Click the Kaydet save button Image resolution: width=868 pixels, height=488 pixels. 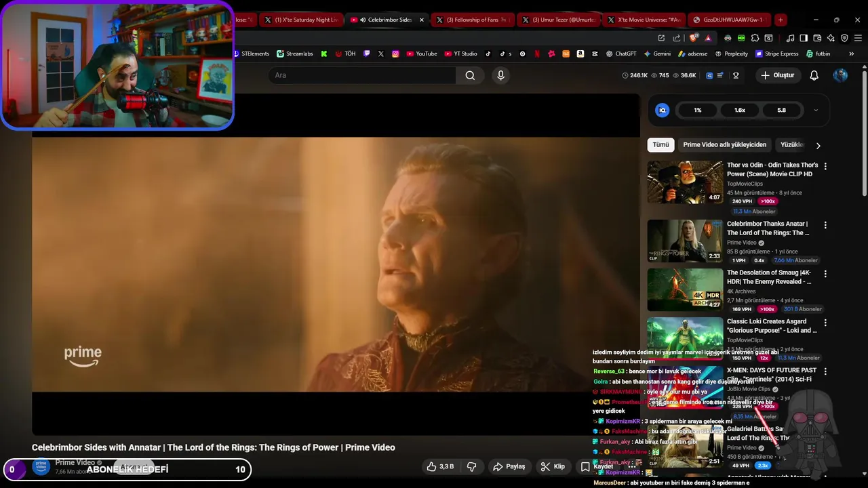point(597,466)
